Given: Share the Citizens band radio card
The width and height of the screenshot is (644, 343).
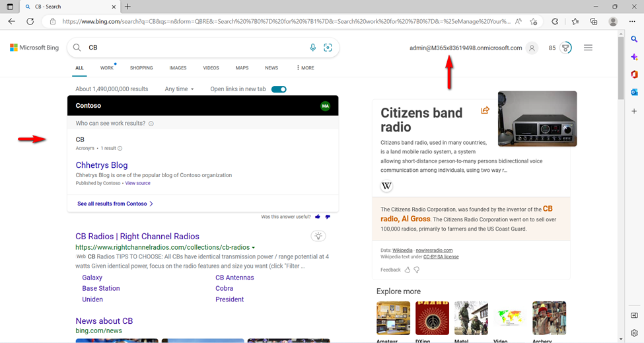Looking at the screenshot, I should 485,110.
